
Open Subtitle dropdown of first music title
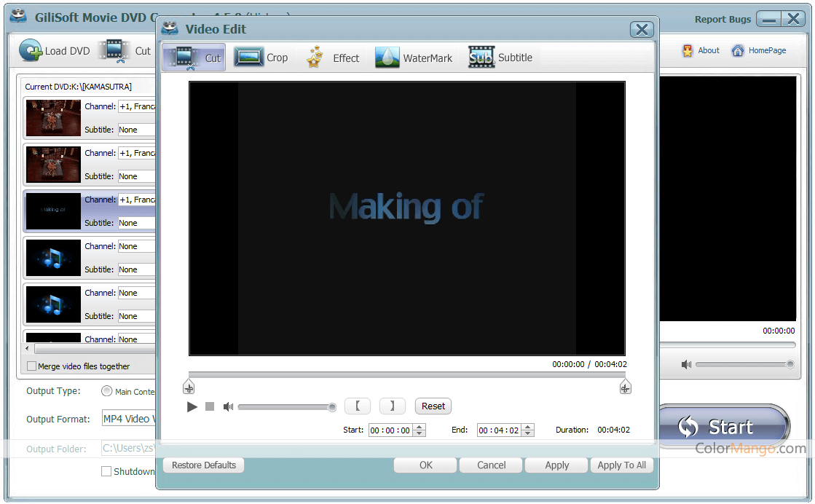[137, 269]
